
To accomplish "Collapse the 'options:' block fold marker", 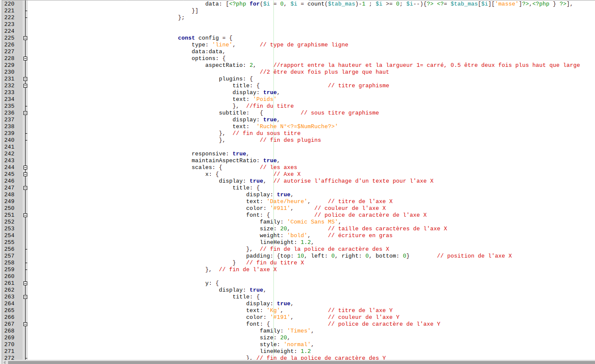I will coord(25,58).
